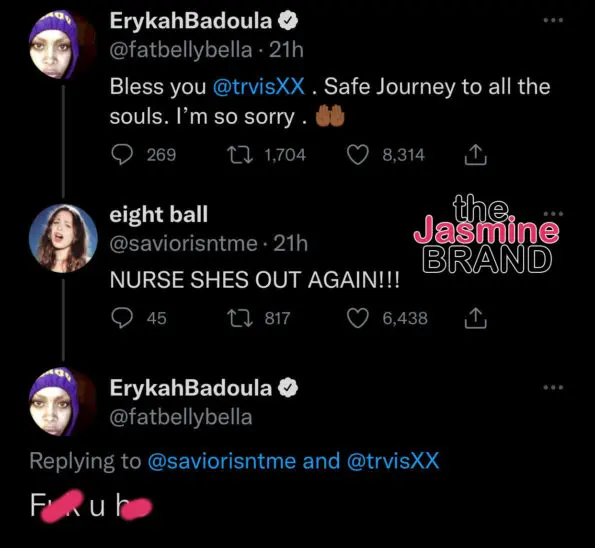
Task: Share the 'Safe Journey' tweet
Action: (x=475, y=154)
